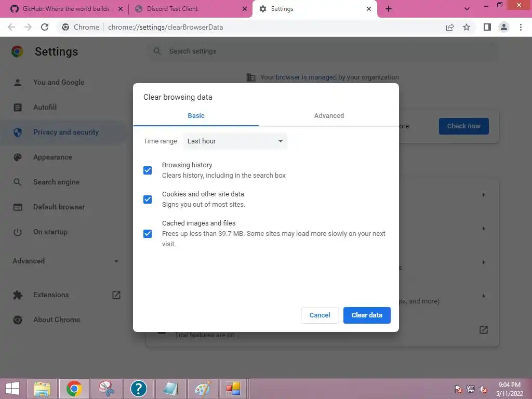Open Chrome three-dot menu
The width and height of the screenshot is (532, 399).
click(x=521, y=27)
